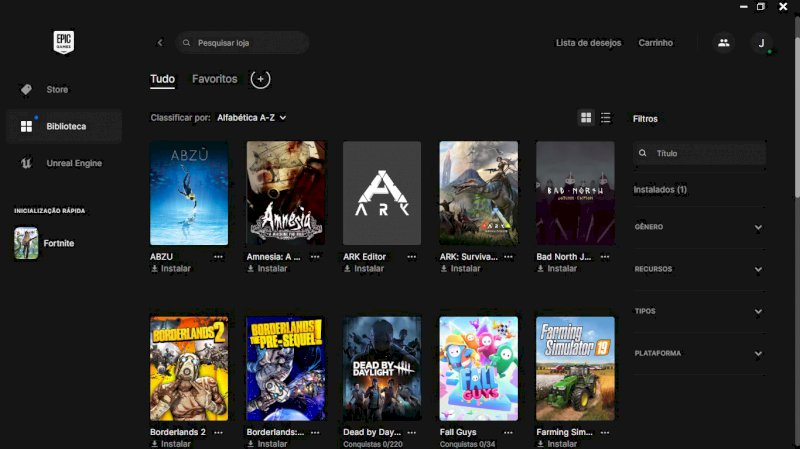The height and width of the screenshot is (449, 800).
Task: Open the Fall Guys cover
Action: [479, 369]
